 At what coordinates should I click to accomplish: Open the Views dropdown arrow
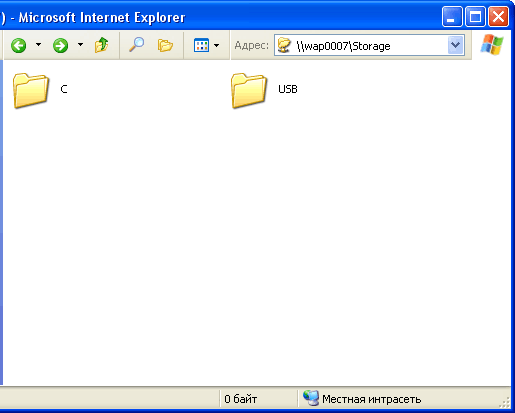[217, 45]
